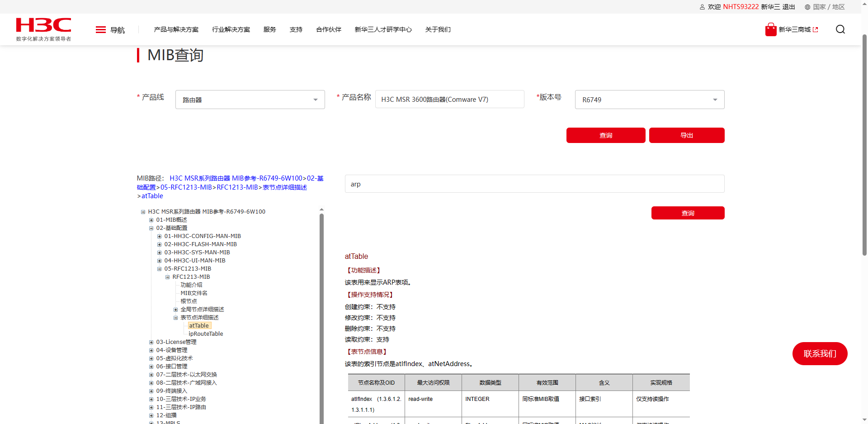Image resolution: width=868 pixels, height=424 pixels.
Task: Expand 06-接口管理 node
Action: click(x=151, y=367)
